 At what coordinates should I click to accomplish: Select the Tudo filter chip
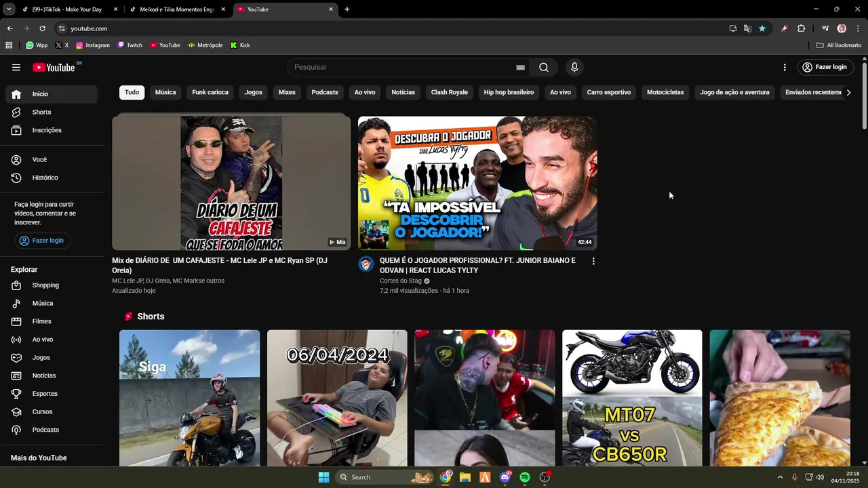tap(132, 92)
